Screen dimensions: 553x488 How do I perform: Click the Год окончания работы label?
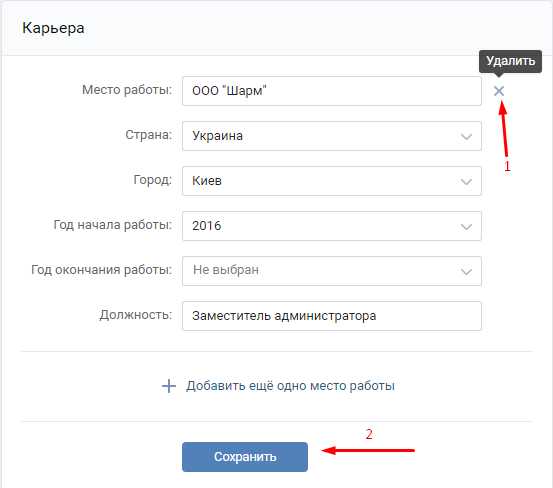(x=102, y=270)
